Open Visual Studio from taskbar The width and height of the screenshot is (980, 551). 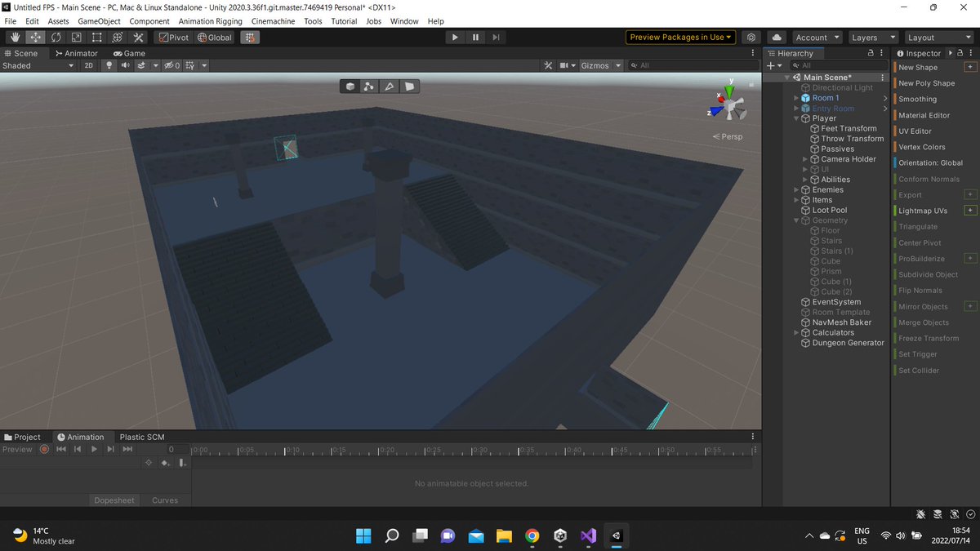(588, 535)
